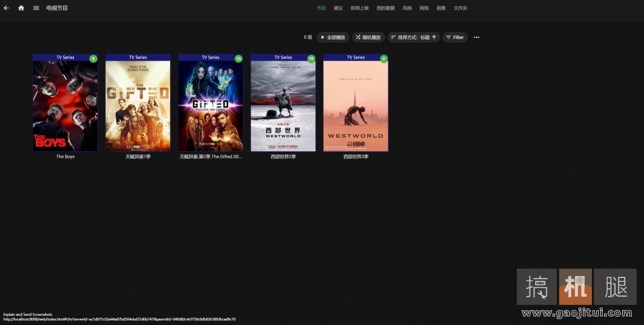Click the title text "西部世界2季"
Viewport: 644px width, 325px height.
[x=283, y=156]
